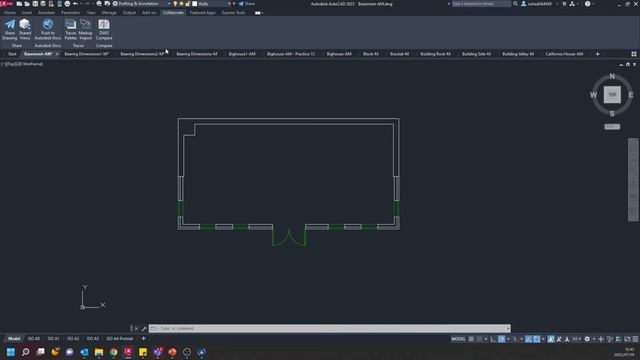
Task: Expand the snap mode options arrow in status bar
Action: click(486, 339)
